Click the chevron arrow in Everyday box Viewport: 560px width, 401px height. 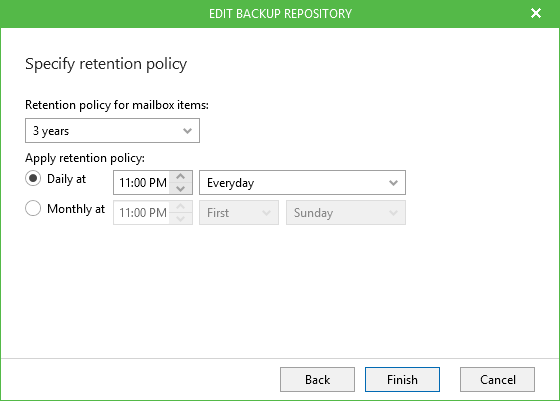click(x=393, y=183)
